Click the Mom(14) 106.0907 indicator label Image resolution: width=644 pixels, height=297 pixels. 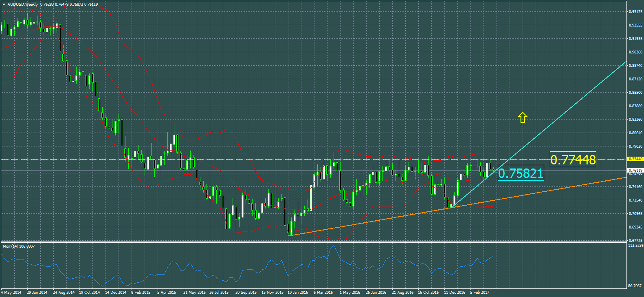19,246
